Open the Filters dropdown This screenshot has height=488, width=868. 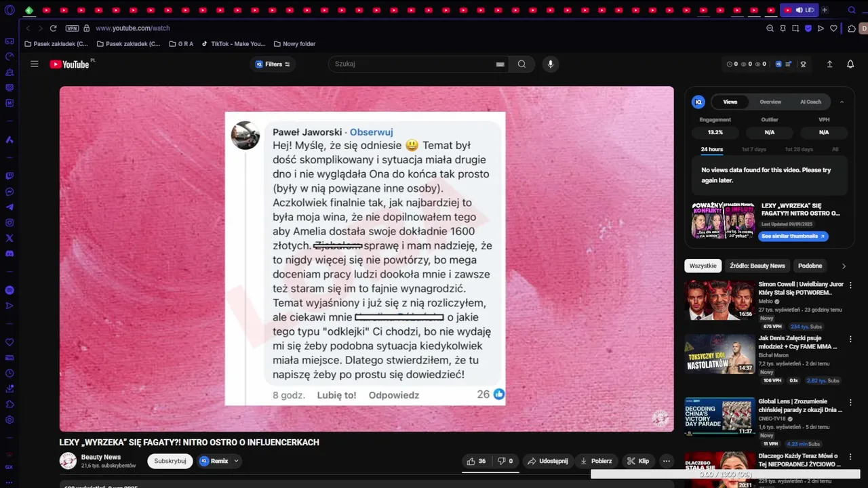273,64
